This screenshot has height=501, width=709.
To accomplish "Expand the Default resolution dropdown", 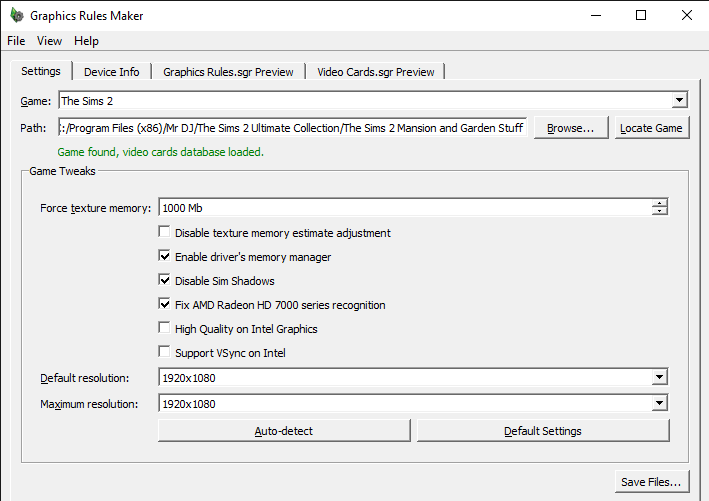I will 659,378.
